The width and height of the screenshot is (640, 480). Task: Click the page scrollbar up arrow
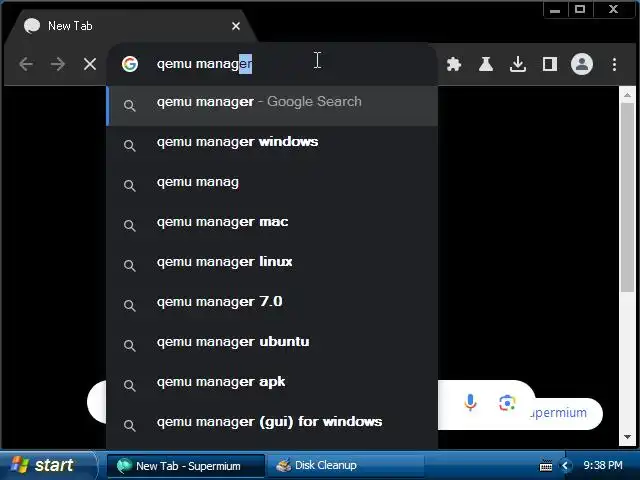[627, 95]
